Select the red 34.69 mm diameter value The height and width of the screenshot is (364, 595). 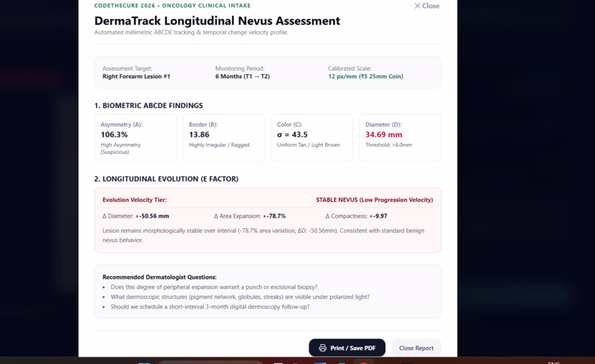[x=384, y=134]
